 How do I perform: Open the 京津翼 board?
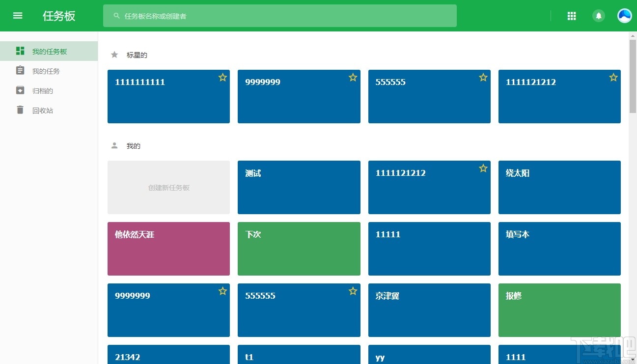point(429,310)
